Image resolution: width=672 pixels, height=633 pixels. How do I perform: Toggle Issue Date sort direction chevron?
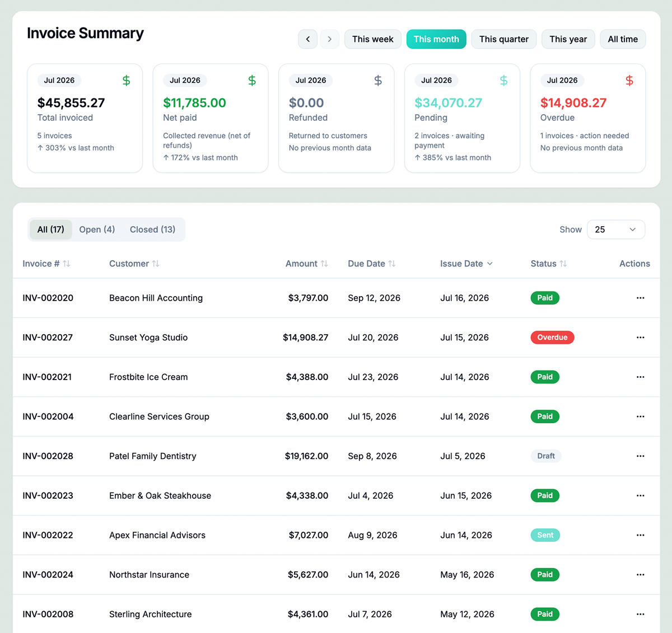[x=490, y=264]
